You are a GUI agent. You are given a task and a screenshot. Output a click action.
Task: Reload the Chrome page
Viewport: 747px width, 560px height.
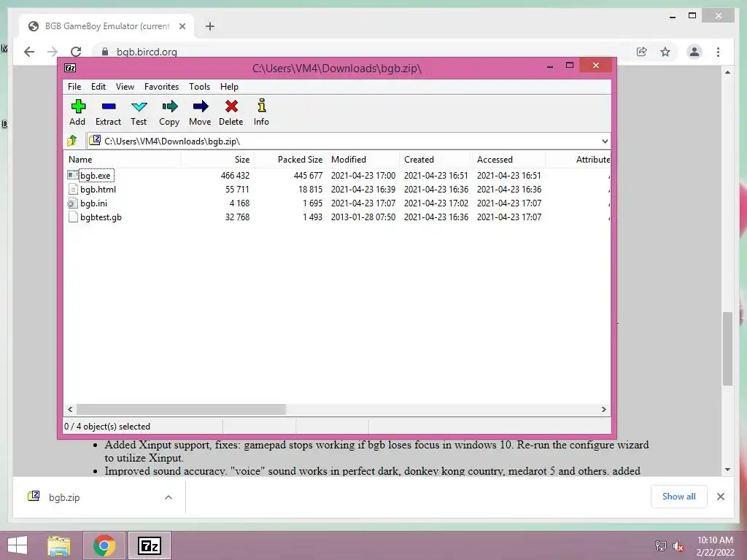click(76, 52)
